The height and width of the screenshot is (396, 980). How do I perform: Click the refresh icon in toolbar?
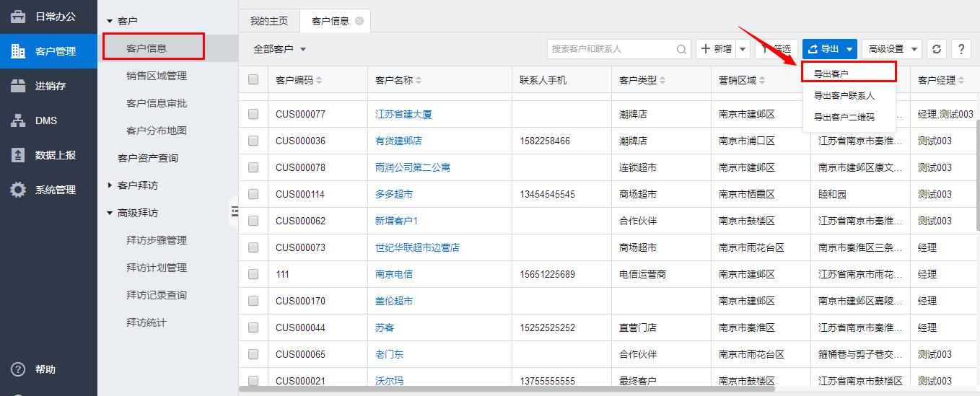click(x=937, y=49)
